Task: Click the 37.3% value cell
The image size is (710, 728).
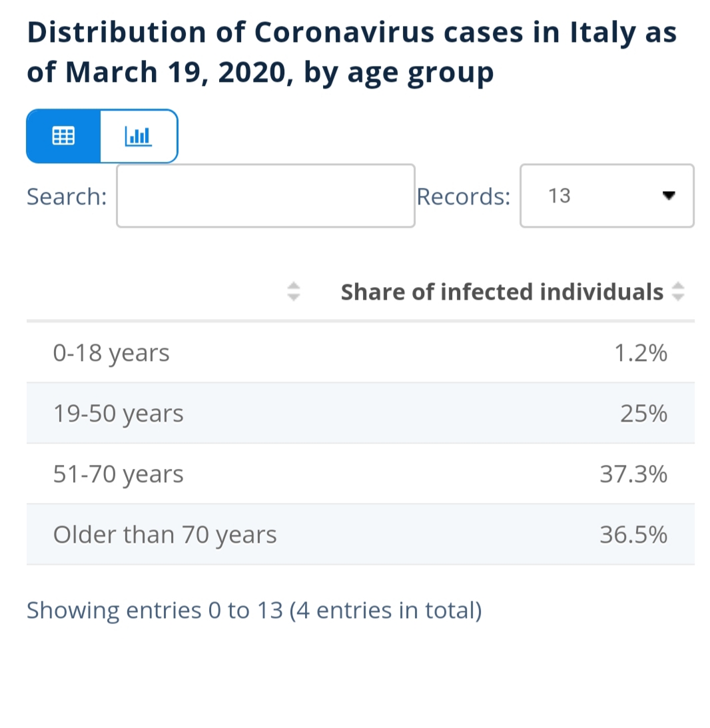Action: (633, 474)
